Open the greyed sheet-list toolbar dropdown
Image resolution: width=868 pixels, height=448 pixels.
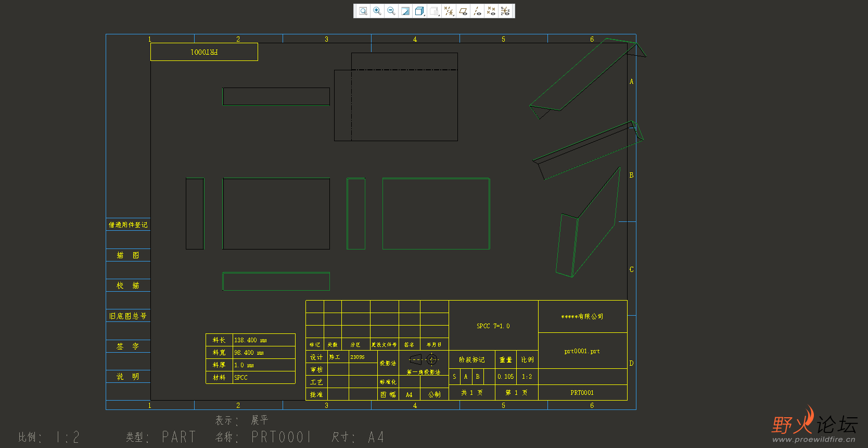click(x=435, y=11)
